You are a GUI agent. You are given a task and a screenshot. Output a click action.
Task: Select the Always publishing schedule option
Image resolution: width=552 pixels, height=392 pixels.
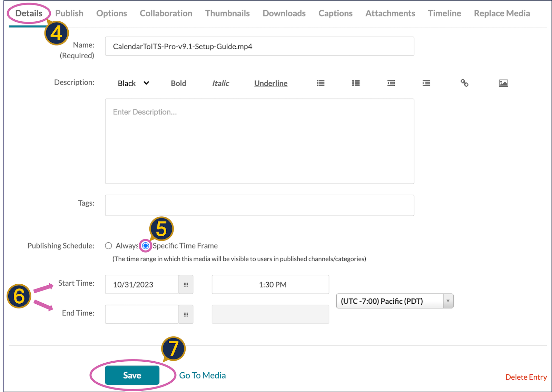[x=109, y=246]
